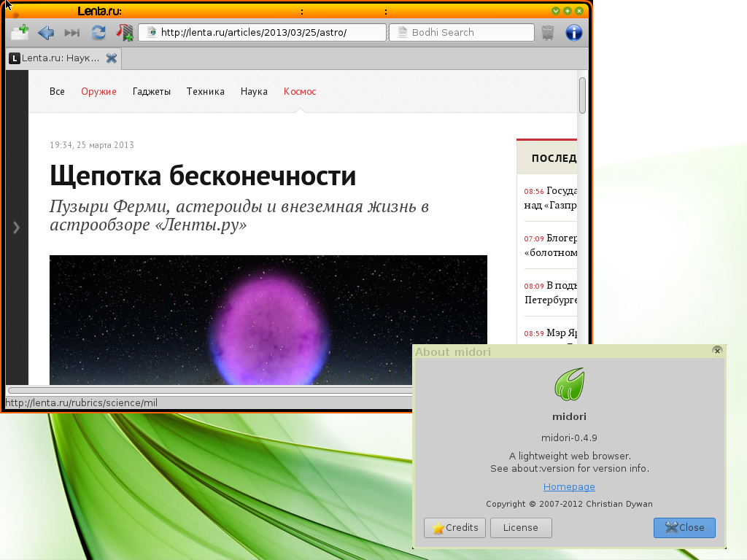The height and width of the screenshot is (560, 747).
Task: Open the Гаджеты rubric
Action: tap(151, 91)
